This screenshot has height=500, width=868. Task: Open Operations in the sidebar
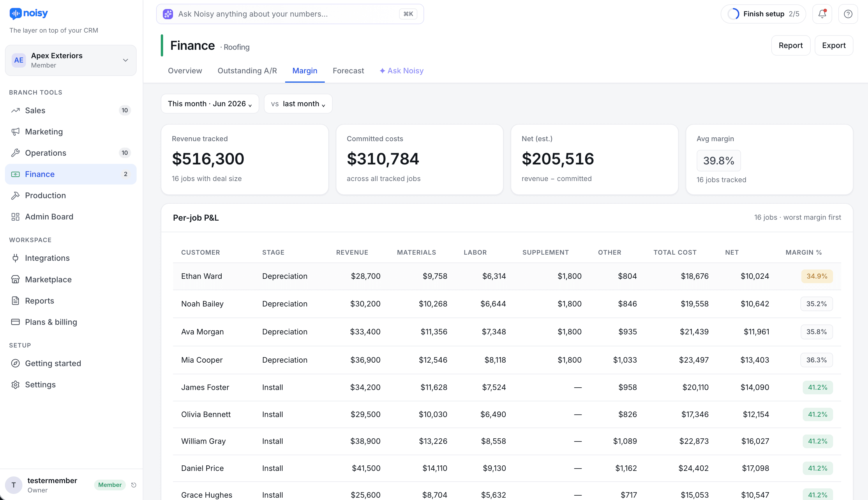click(71, 153)
